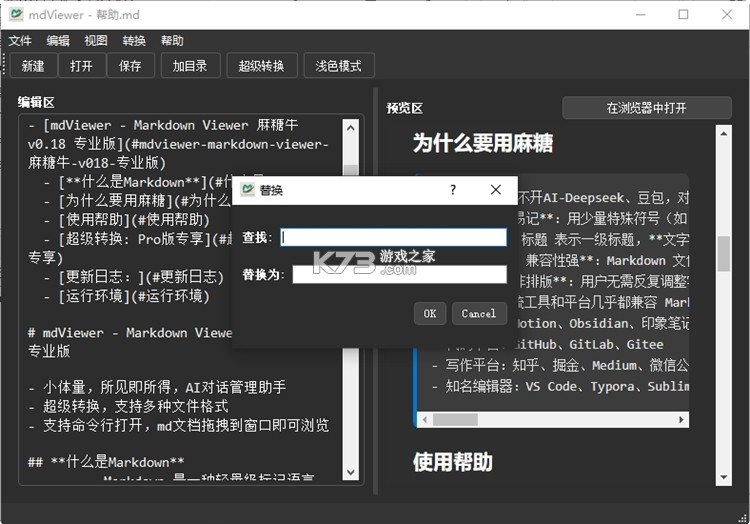Open the 帮助 menu
The image size is (750, 524).
pyautogui.click(x=172, y=41)
